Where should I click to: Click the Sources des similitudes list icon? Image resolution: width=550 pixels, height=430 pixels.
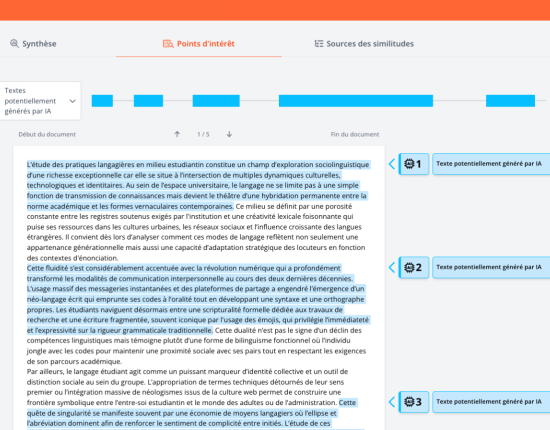click(x=319, y=43)
